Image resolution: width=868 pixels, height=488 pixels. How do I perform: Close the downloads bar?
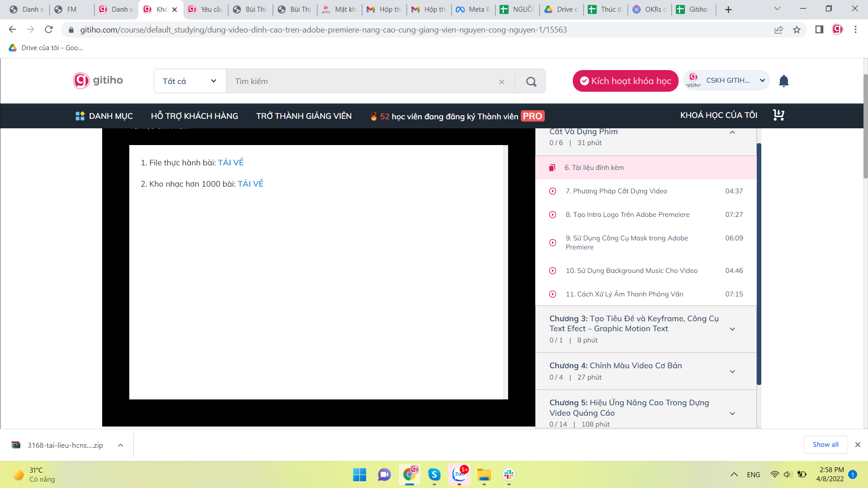(858, 445)
